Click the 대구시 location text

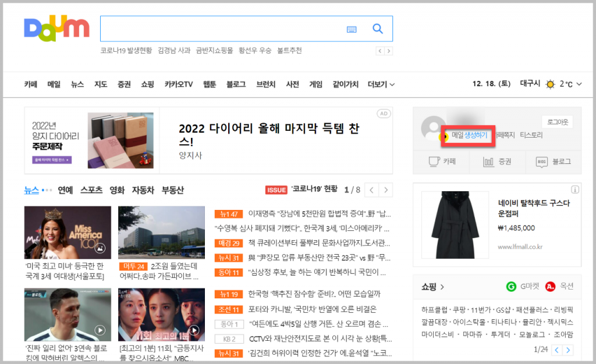(x=530, y=84)
